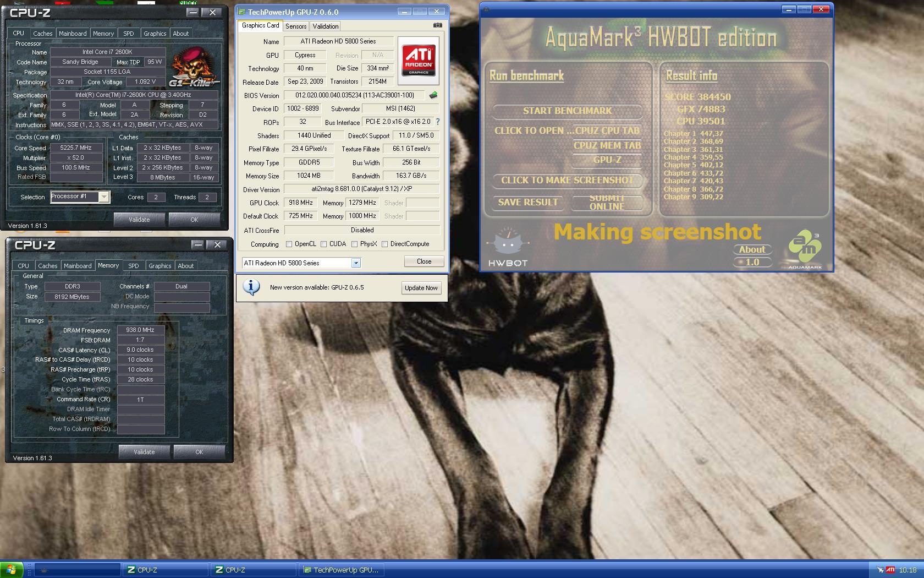
Task: Open the ATI Radeon HD 5800 Series dropdown
Action: [356, 263]
